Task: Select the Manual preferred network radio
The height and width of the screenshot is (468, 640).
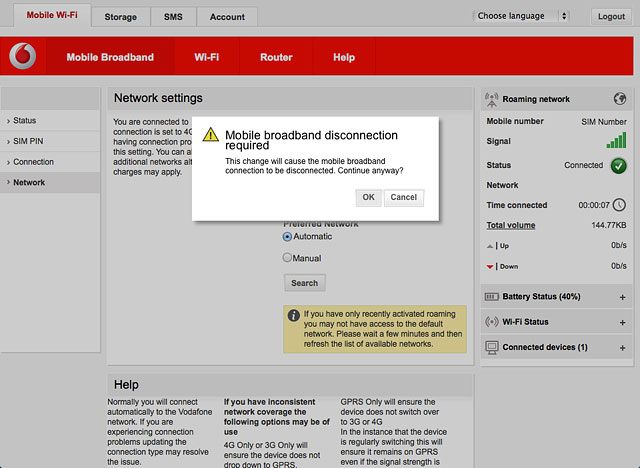Action: 287,257
